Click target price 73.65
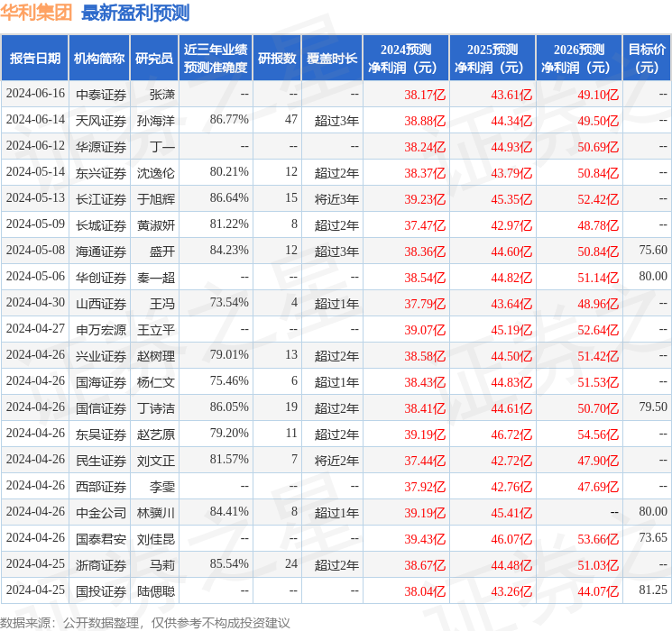Viewport: 672px width, 631px height. tap(653, 537)
